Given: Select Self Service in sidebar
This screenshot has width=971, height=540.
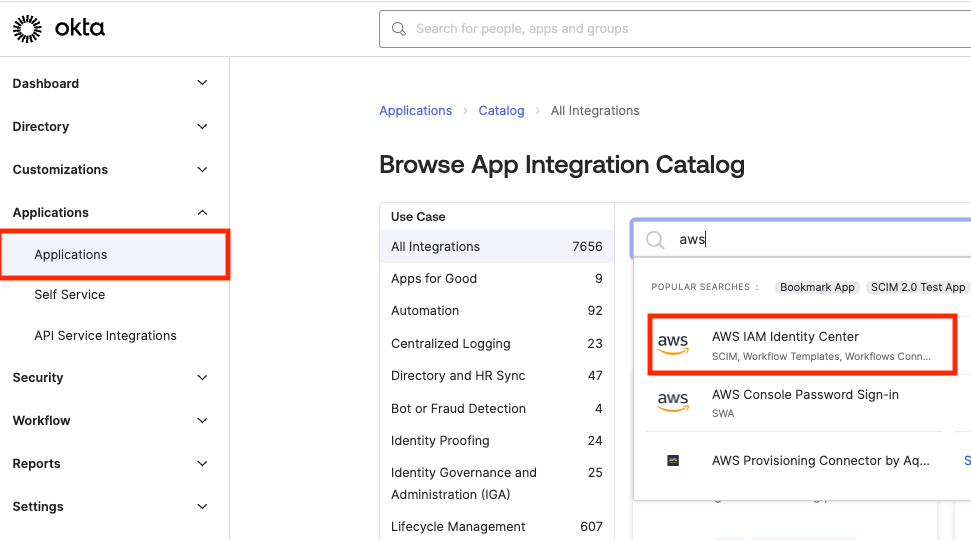Looking at the screenshot, I should tap(69, 295).
